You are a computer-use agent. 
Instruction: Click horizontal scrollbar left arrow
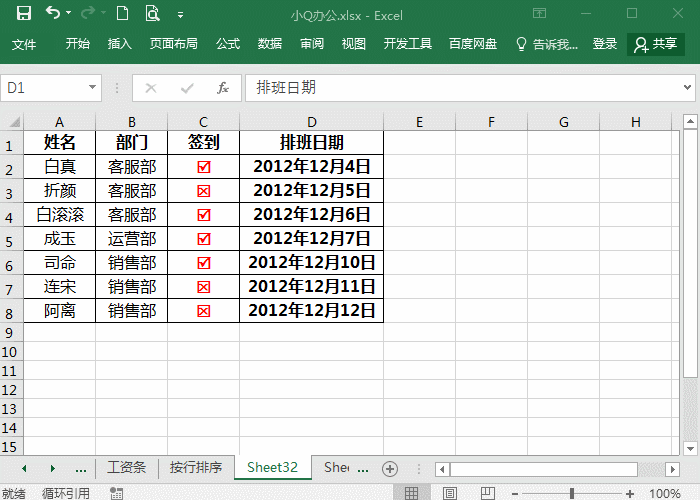point(442,469)
